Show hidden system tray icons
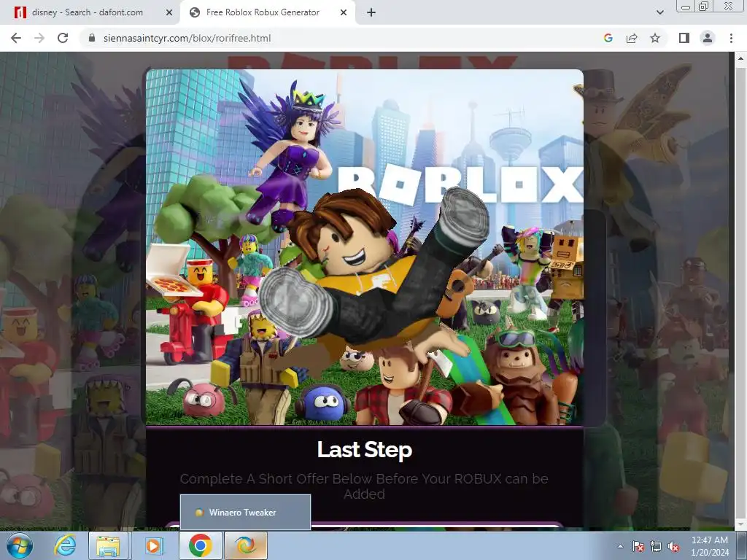Screen dimensions: 747x560 coord(620,546)
